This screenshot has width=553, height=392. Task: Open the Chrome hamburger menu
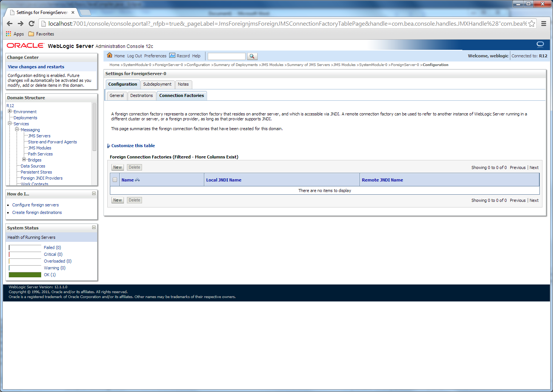click(x=544, y=24)
